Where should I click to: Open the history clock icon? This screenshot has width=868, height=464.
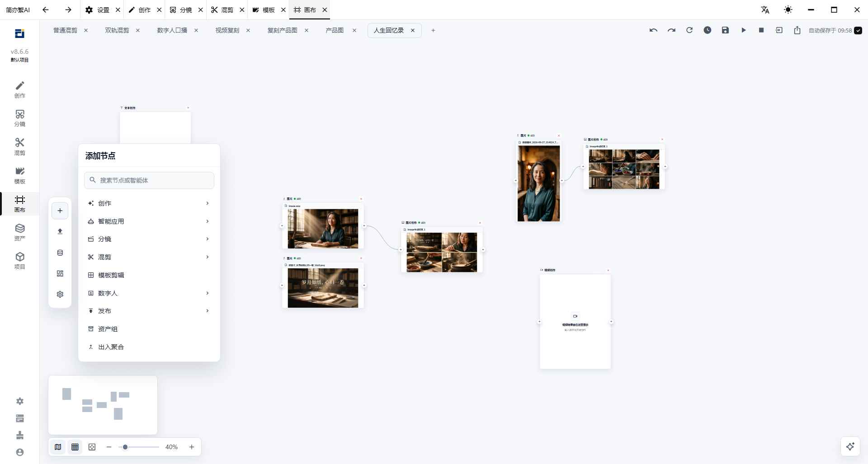click(x=708, y=30)
